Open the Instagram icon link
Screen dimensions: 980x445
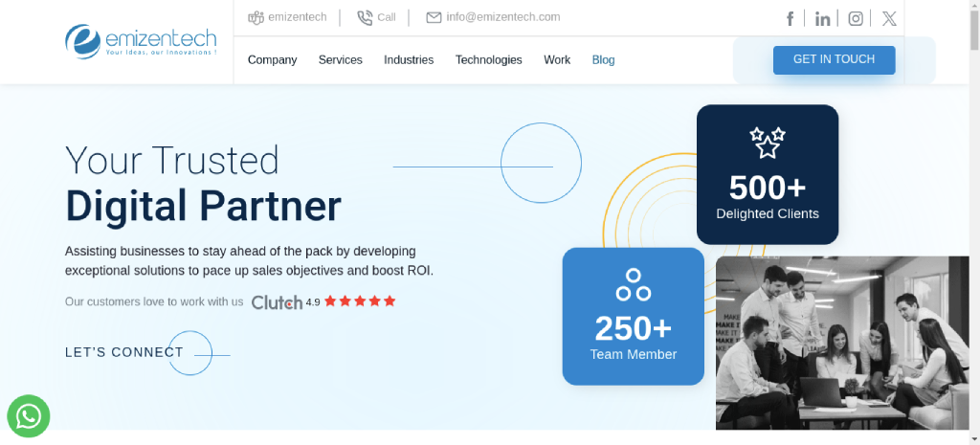click(856, 18)
